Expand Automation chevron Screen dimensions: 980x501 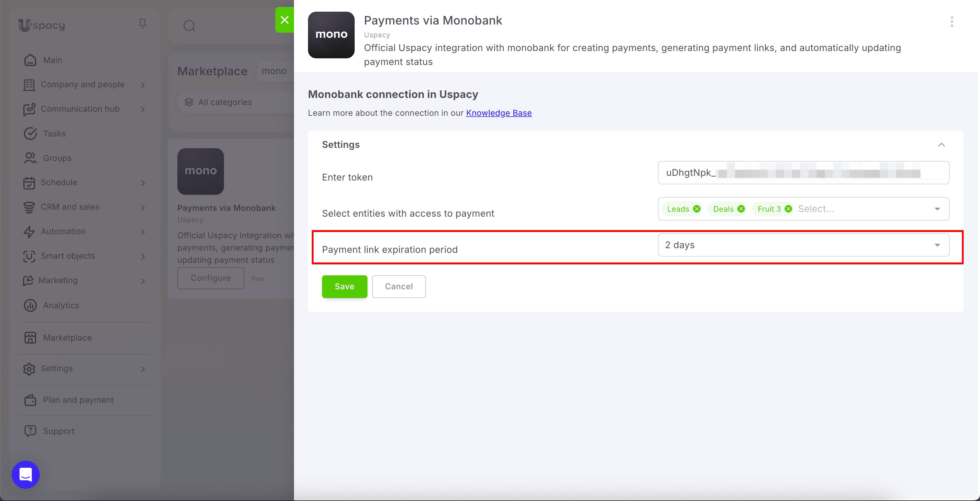143,232
